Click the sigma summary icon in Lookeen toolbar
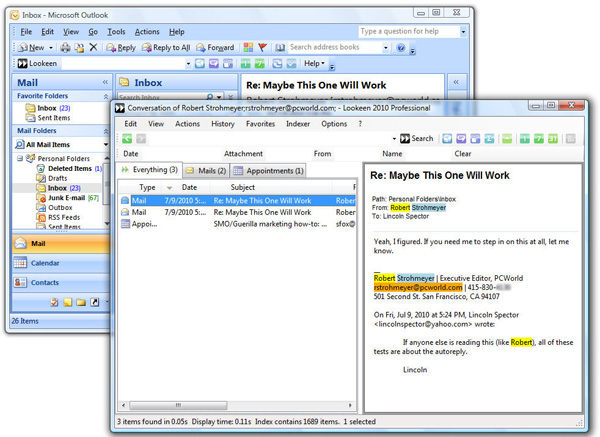 [x=489, y=139]
